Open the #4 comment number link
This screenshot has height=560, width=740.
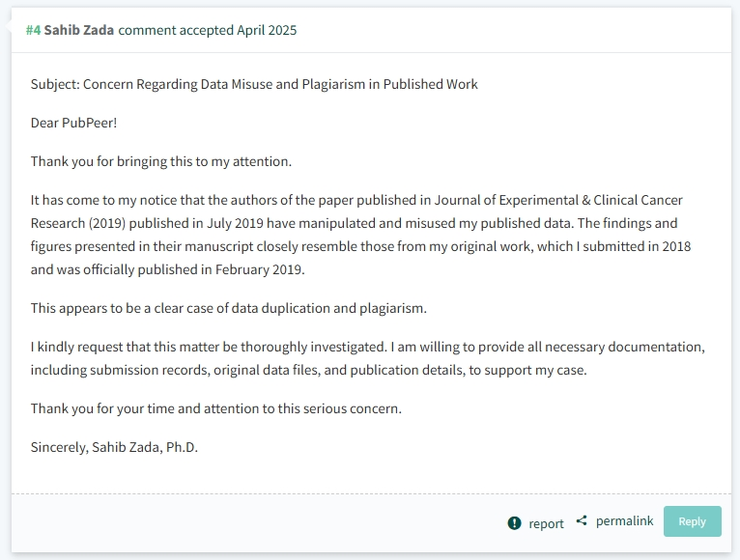[34, 30]
